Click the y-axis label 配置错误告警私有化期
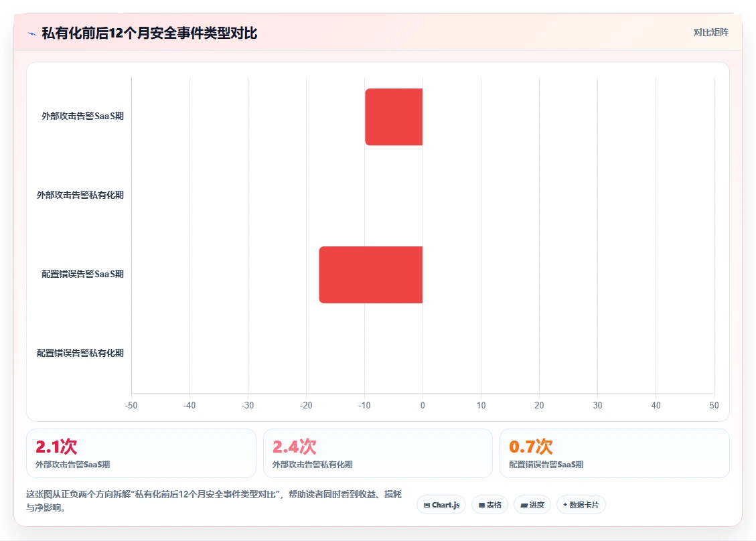The width and height of the screenshot is (756, 541). 80,354
